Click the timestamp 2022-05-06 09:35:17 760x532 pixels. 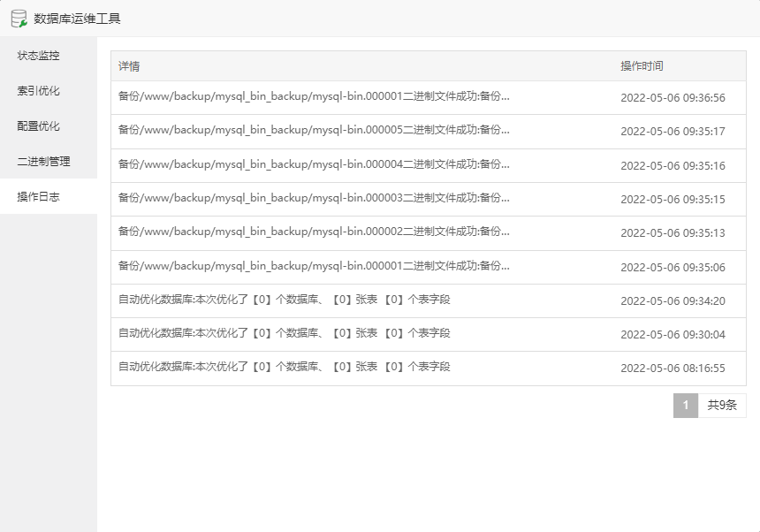pyautogui.click(x=673, y=132)
